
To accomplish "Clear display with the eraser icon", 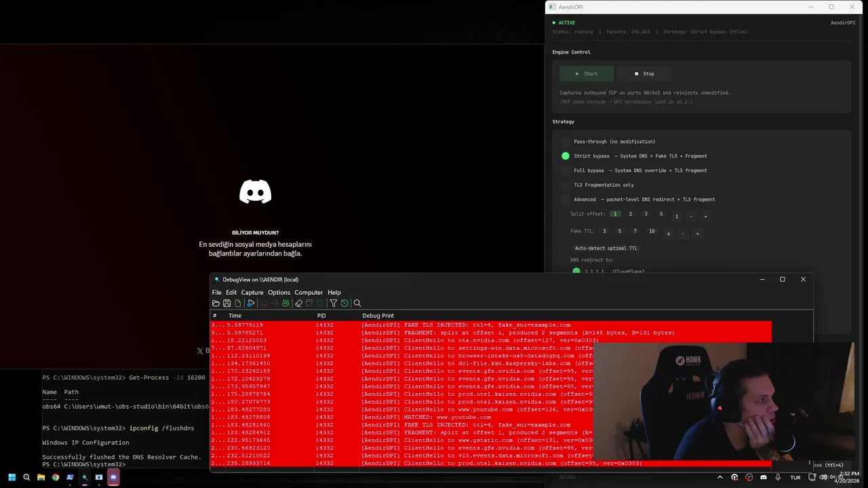I will [x=298, y=303].
